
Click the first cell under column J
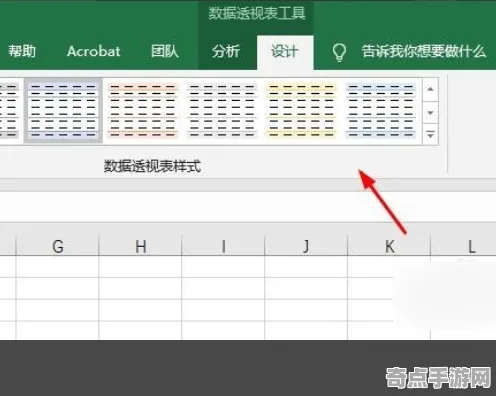tap(306, 267)
